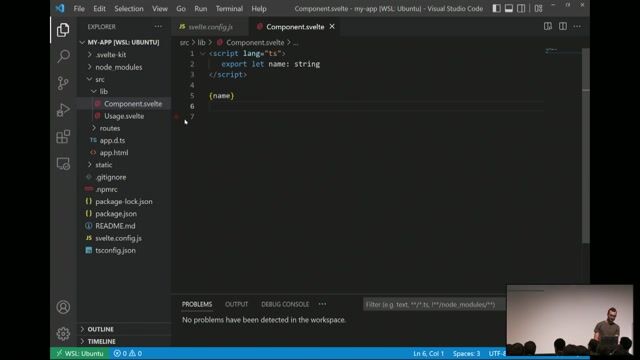640x360 pixels.
Task: Expand the TIMELINE section
Action: coord(124,341)
